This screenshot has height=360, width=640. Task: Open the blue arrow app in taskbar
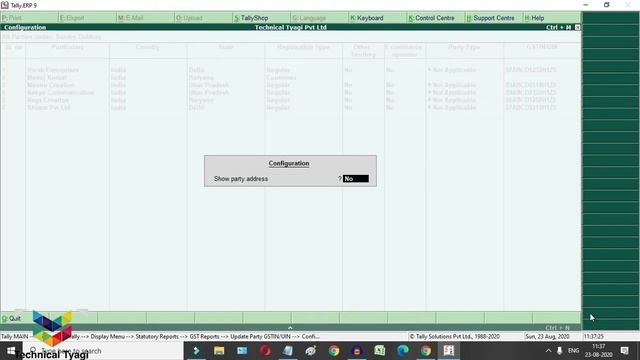click(196, 351)
